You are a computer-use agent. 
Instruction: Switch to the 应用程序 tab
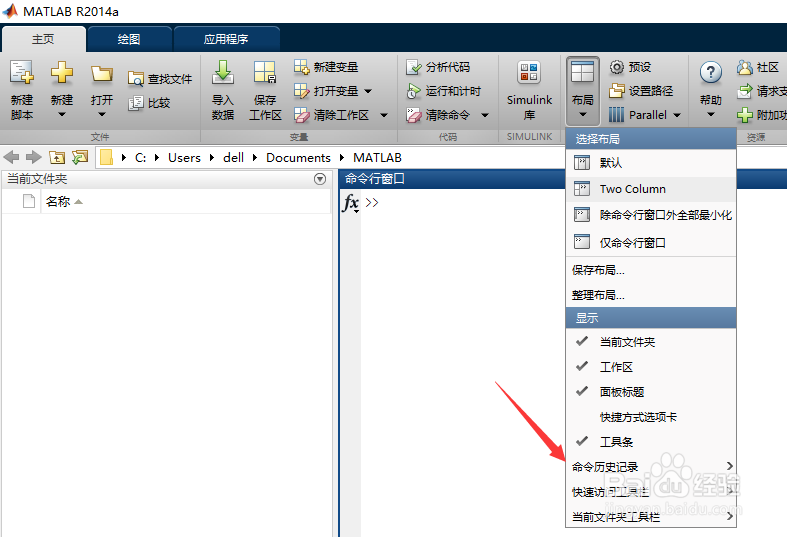click(x=226, y=39)
